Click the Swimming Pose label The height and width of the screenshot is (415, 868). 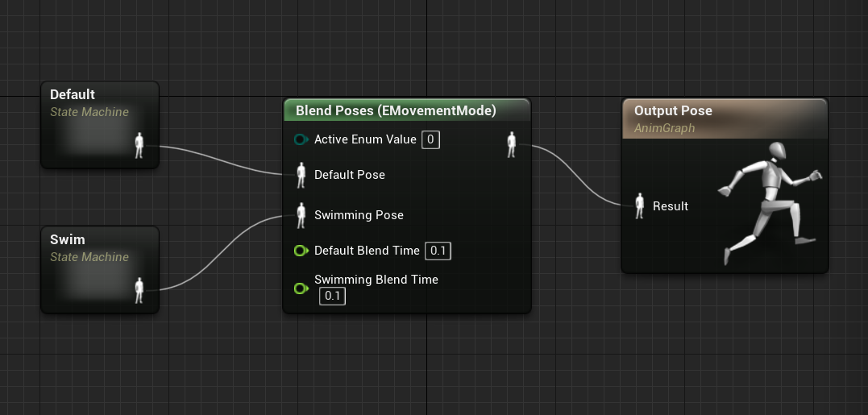[x=359, y=215]
